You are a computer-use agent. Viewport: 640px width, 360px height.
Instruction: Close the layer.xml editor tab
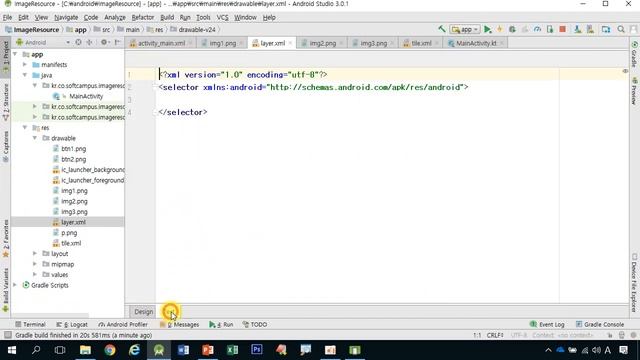point(290,43)
